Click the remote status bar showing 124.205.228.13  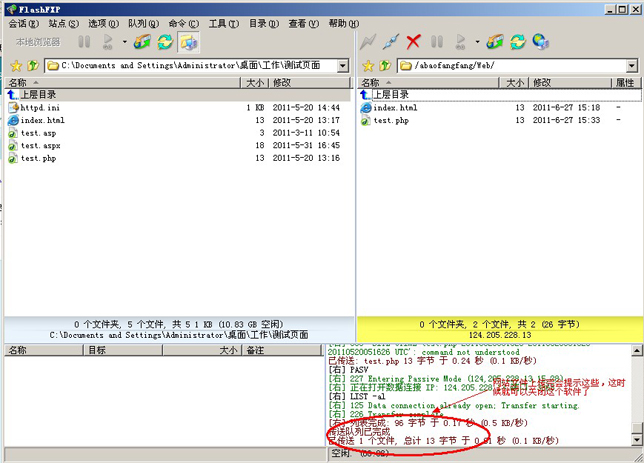click(x=500, y=329)
